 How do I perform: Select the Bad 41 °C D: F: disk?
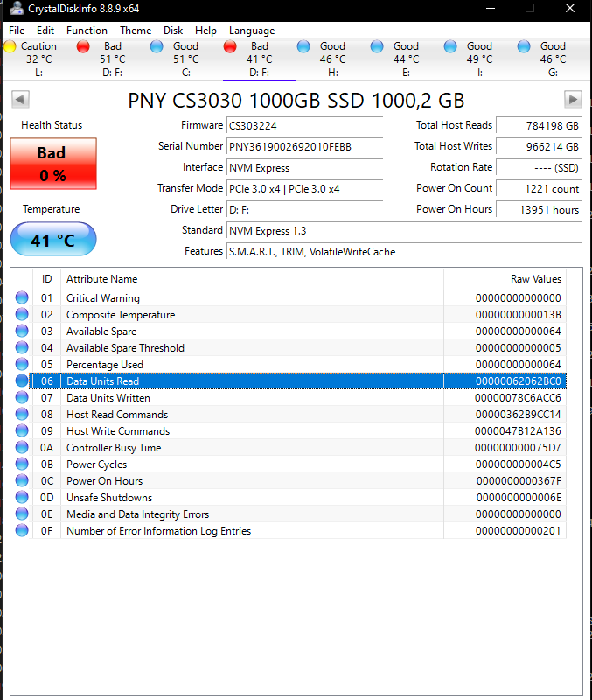click(x=260, y=59)
